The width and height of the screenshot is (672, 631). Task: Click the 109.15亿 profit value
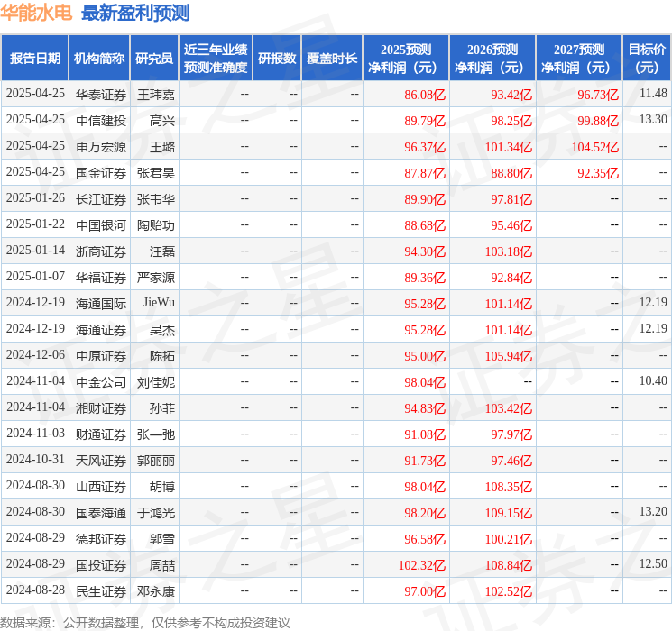509,513
